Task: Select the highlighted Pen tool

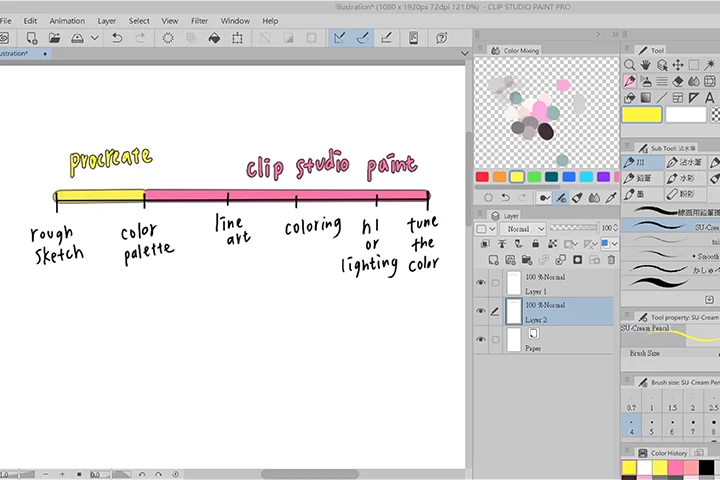Action: pos(630,81)
